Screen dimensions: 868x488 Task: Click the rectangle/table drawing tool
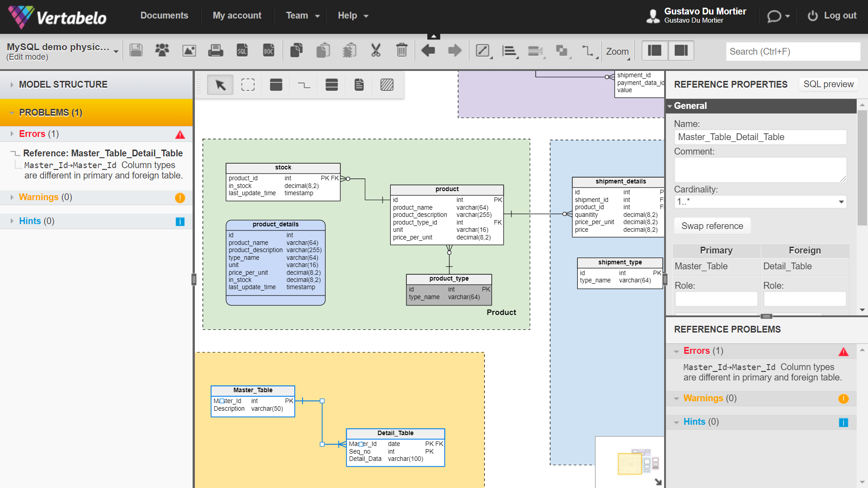(x=276, y=84)
